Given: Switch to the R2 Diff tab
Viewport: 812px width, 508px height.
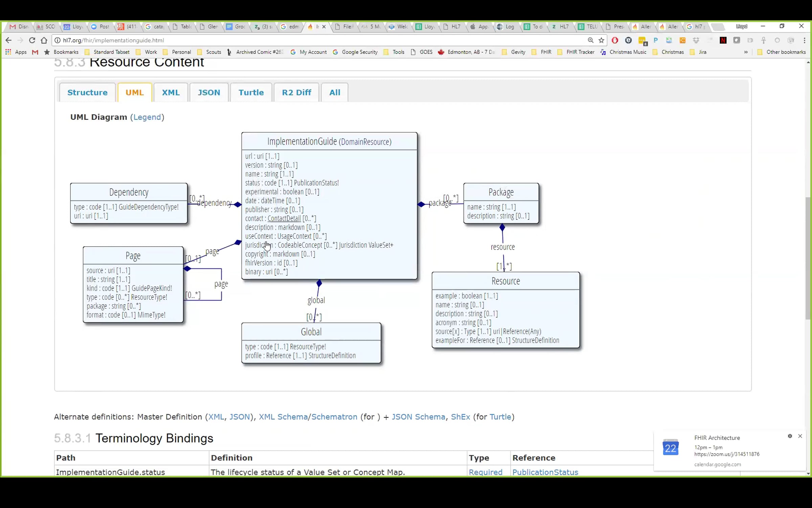Looking at the screenshot, I should click(x=296, y=92).
